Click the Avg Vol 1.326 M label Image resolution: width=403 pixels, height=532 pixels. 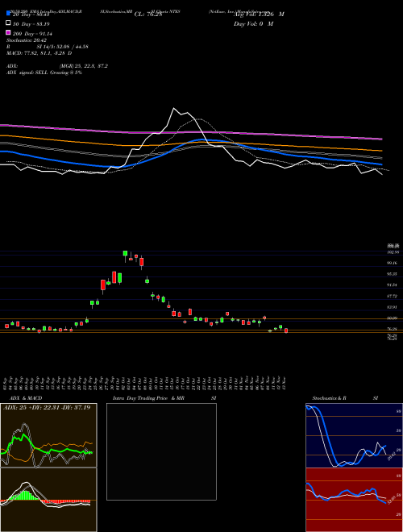click(x=259, y=15)
